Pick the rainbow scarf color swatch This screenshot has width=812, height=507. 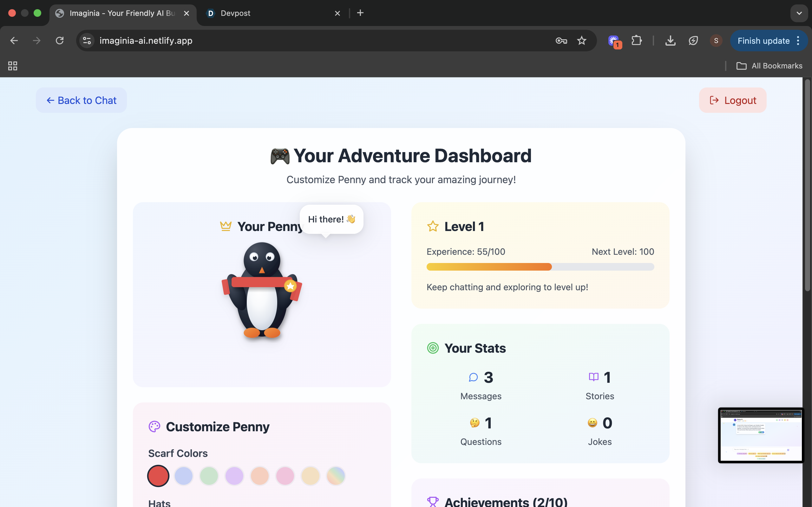click(336, 476)
